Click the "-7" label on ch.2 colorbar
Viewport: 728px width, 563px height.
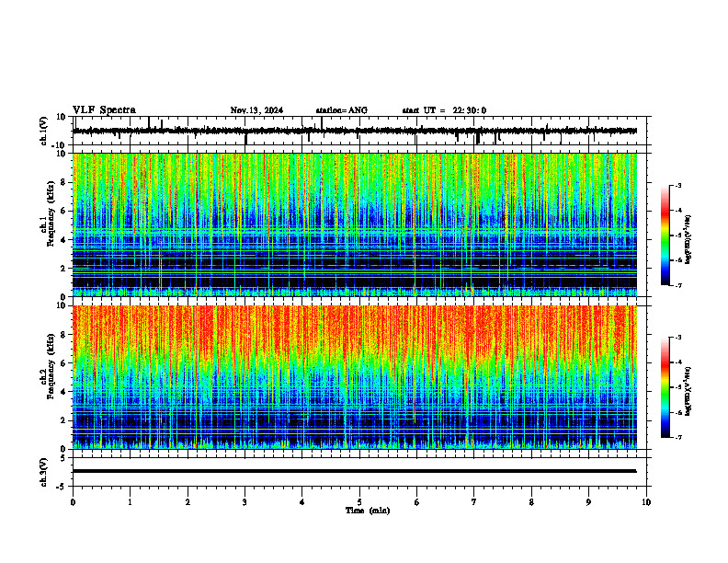point(677,437)
